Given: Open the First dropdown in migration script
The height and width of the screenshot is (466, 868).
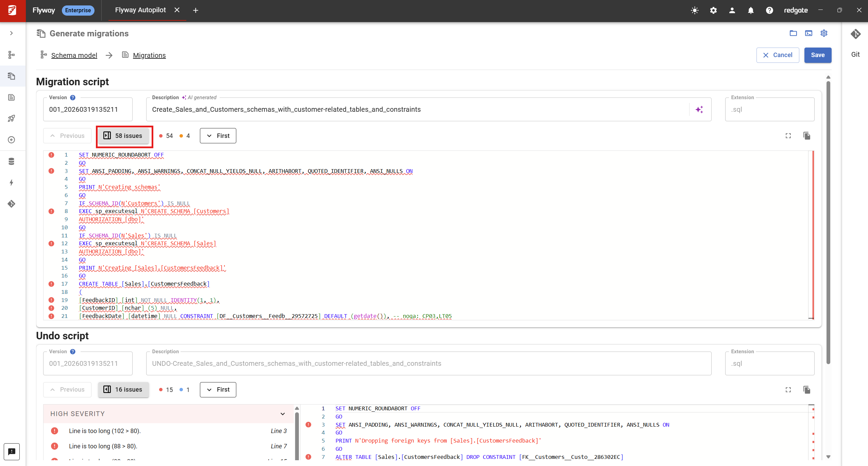Looking at the screenshot, I should (x=218, y=136).
